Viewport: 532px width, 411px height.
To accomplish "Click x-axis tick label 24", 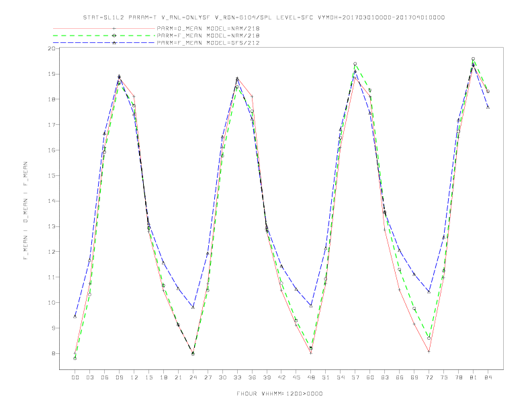I will coord(193,377).
